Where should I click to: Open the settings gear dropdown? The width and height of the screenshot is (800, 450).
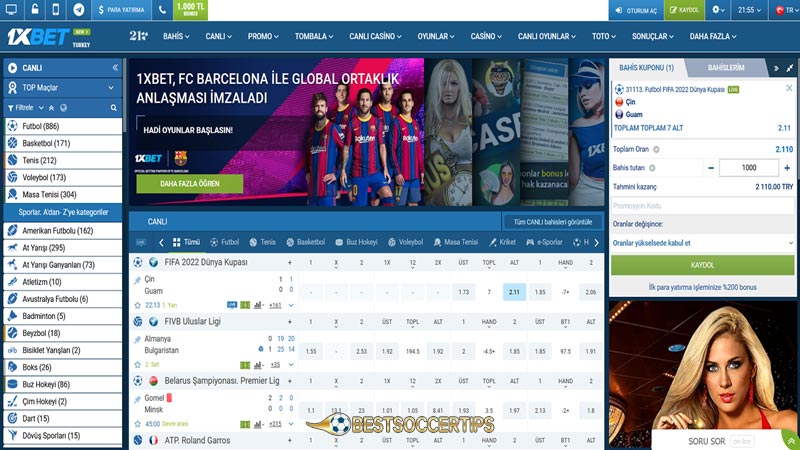click(x=718, y=10)
